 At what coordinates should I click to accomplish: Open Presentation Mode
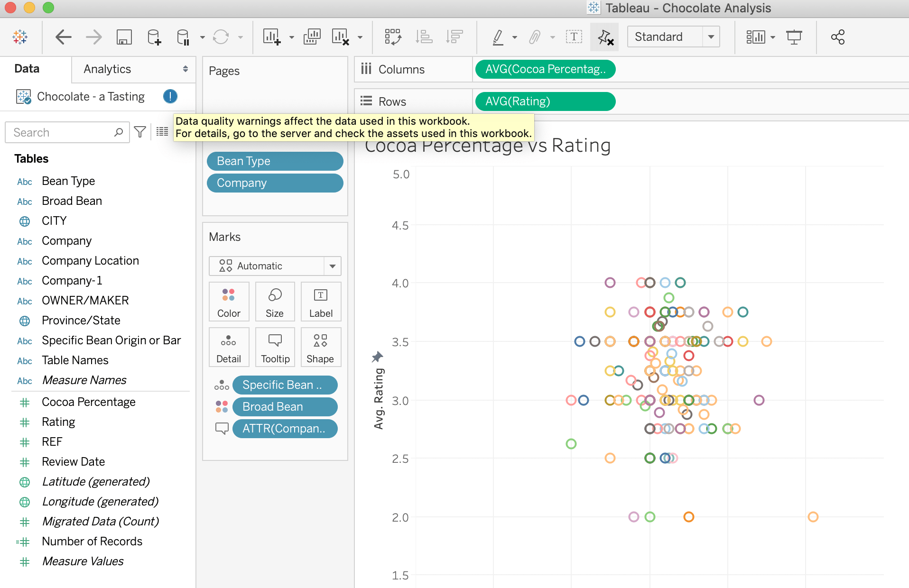[794, 37]
